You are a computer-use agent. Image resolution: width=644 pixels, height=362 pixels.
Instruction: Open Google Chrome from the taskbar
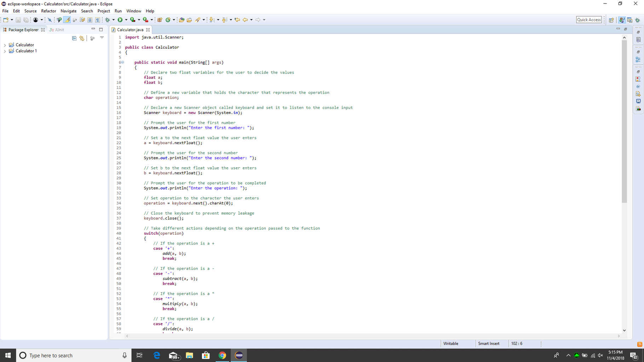coord(222,355)
